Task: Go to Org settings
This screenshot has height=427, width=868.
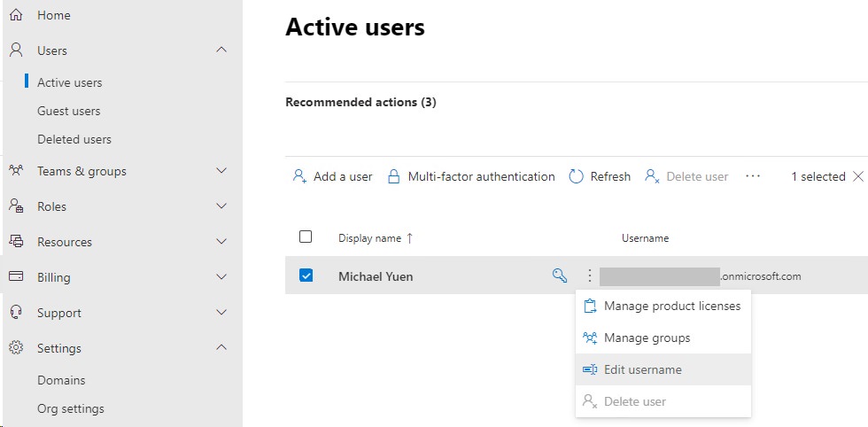Action: tap(70, 408)
